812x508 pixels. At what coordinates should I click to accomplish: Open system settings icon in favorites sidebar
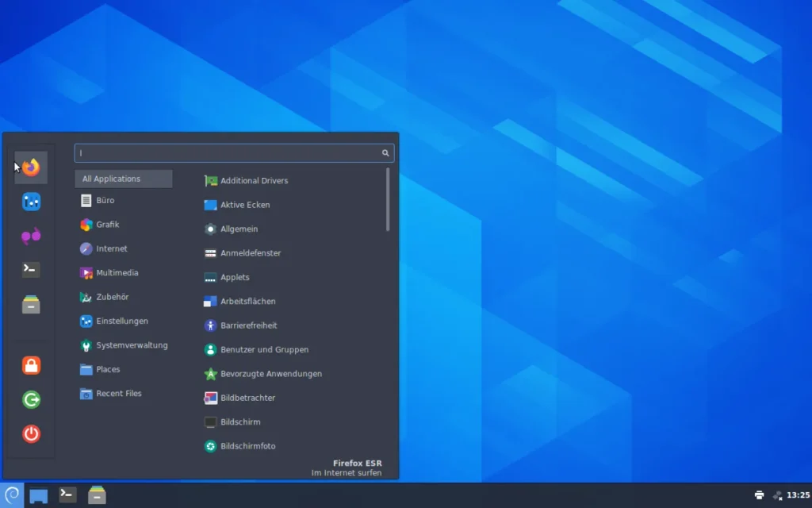coord(31,202)
